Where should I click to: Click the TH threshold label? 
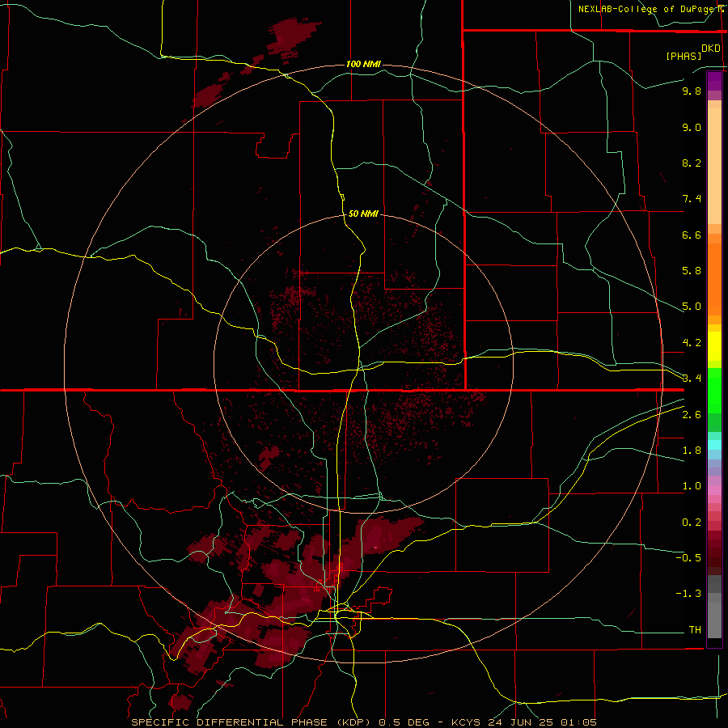click(x=695, y=630)
